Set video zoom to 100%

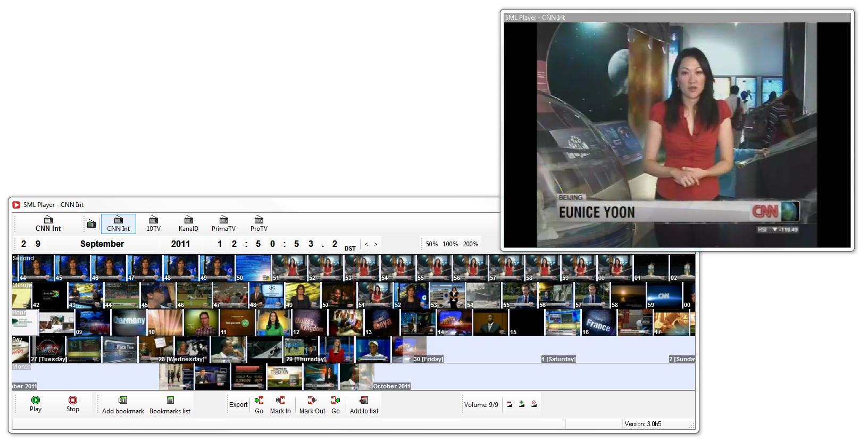[x=450, y=244]
